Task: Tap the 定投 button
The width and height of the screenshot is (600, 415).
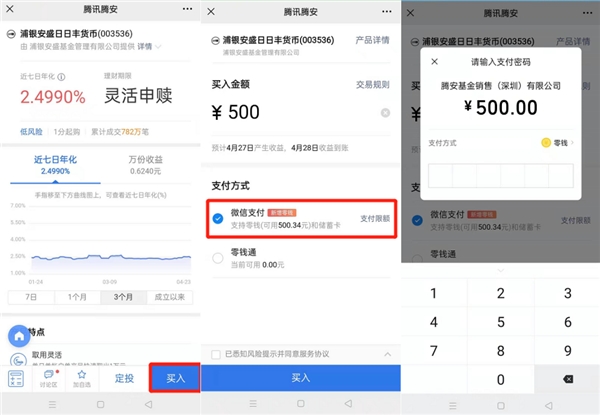Action: point(124,379)
